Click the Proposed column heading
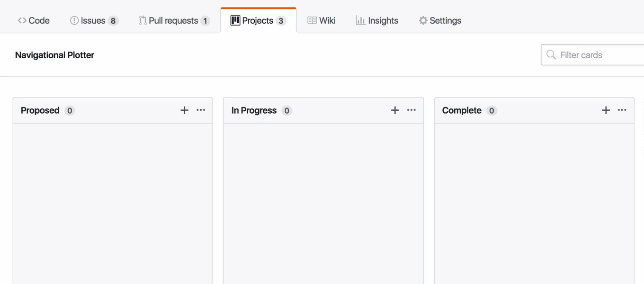The height and width of the screenshot is (284, 644). pos(40,110)
